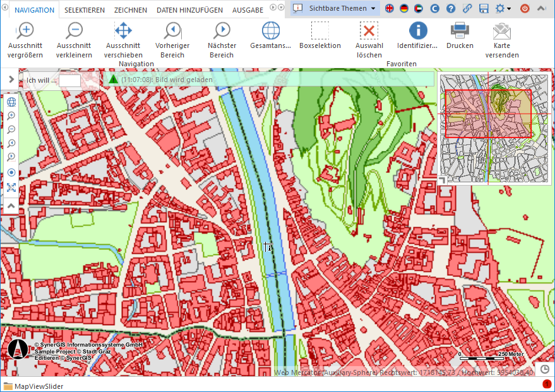Activate the Boxselektion tool

pyautogui.click(x=319, y=30)
